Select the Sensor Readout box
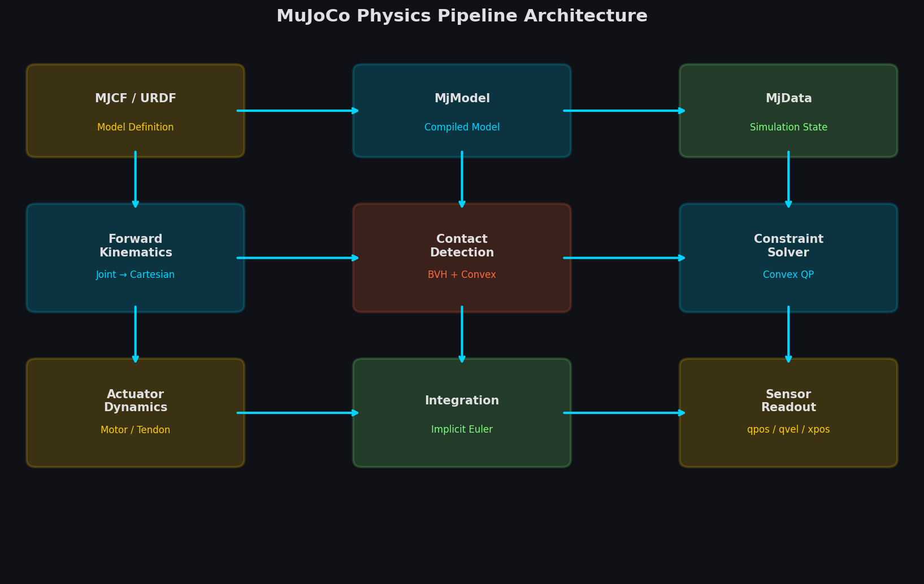This screenshot has width=924, height=584. (788, 413)
